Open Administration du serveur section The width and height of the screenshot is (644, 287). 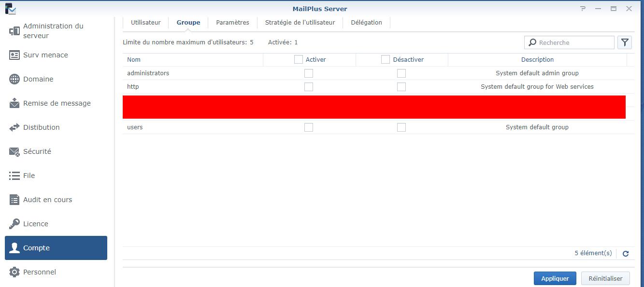(56, 31)
